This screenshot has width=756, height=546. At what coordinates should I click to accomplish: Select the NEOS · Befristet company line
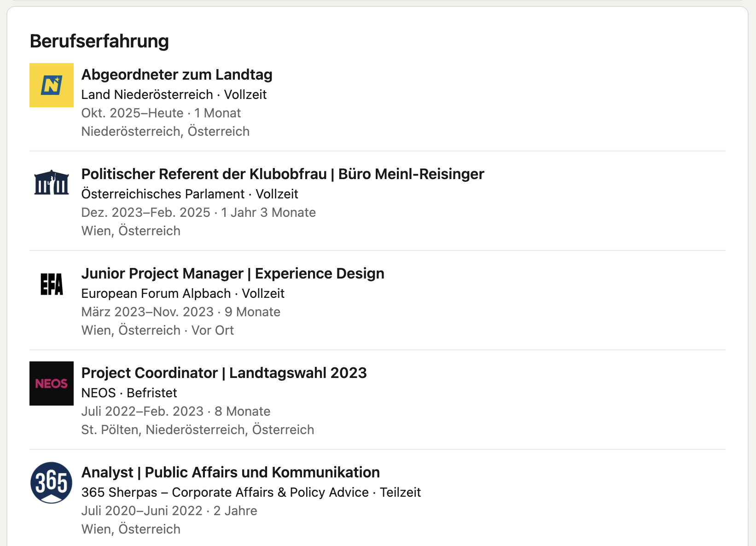(x=129, y=393)
